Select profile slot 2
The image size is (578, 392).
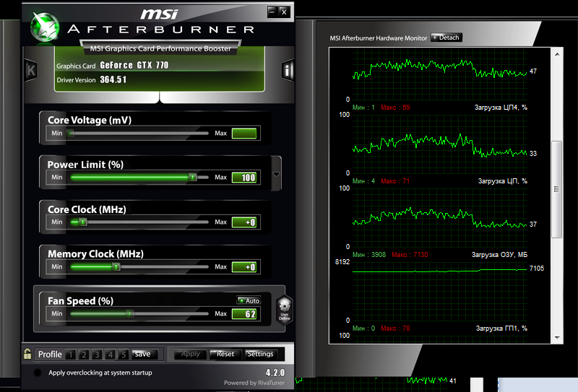click(x=84, y=354)
